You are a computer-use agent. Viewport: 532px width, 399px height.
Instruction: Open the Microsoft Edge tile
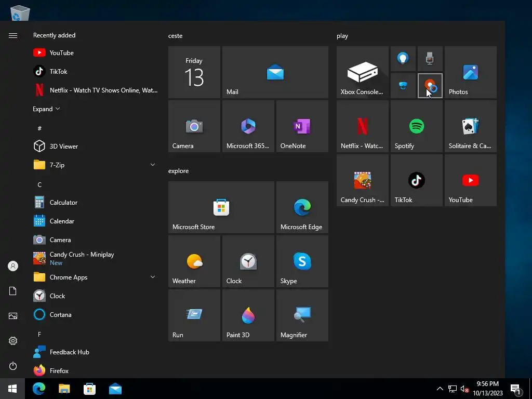302,207
